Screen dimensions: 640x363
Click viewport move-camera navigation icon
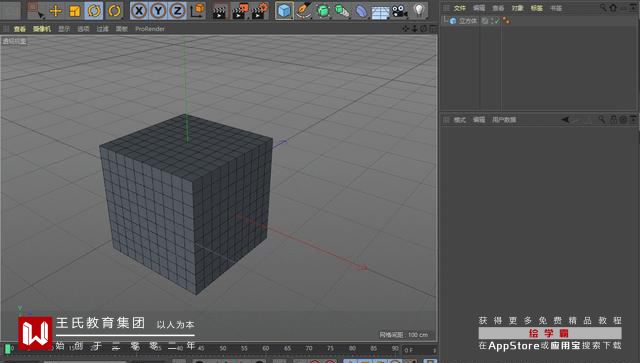tap(405, 29)
